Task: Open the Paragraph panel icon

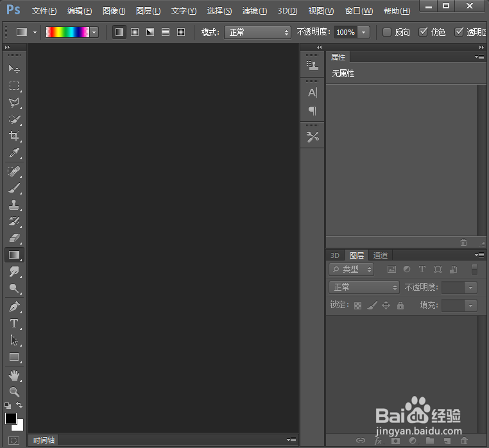Action: click(x=313, y=111)
